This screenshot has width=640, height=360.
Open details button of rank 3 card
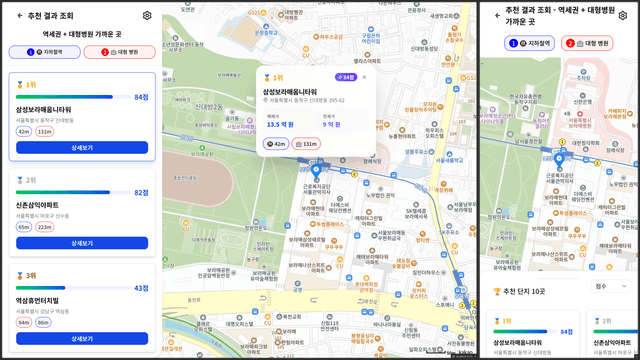(82, 338)
